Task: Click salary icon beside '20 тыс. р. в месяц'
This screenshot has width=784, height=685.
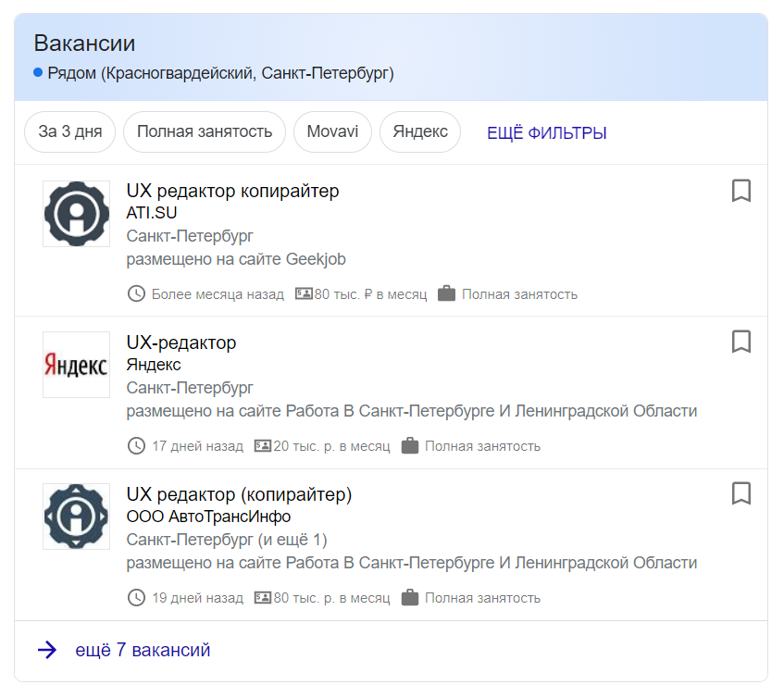Action: [x=263, y=445]
